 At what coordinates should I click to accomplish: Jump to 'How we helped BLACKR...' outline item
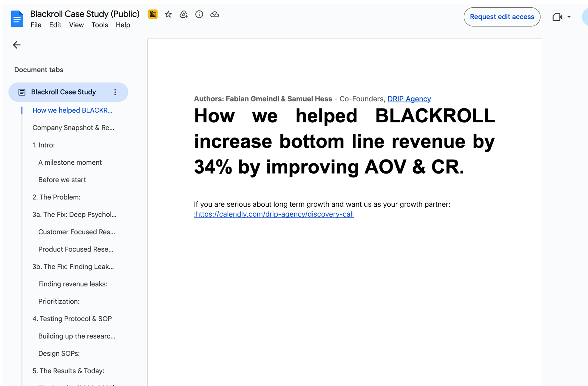pyautogui.click(x=72, y=110)
